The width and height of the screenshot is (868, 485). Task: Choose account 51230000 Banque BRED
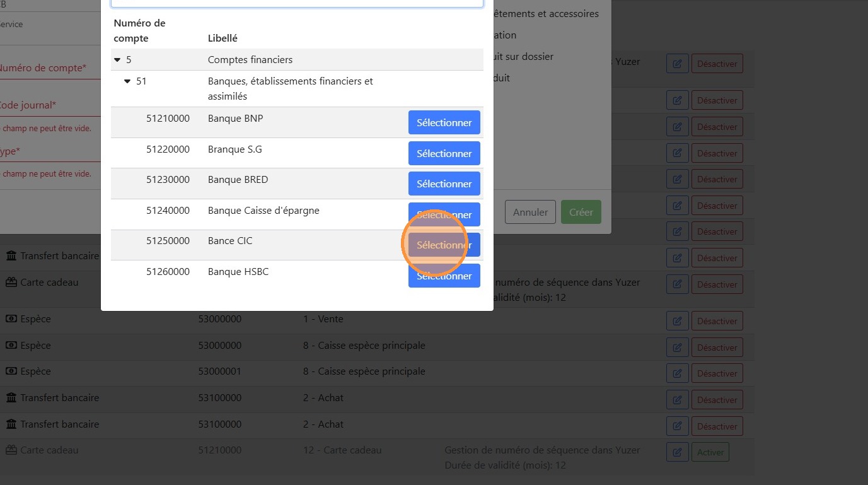[444, 184]
